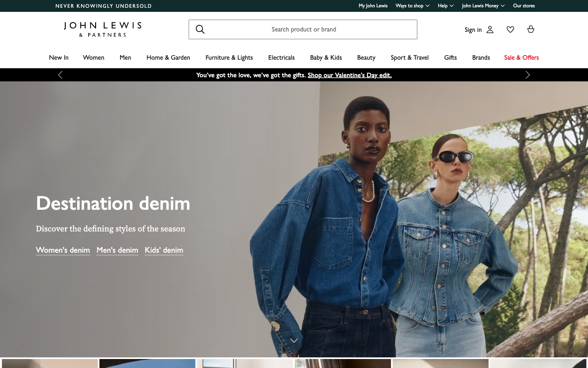Screen dimensions: 588x368
Task: Open the Ways to shop dropdown
Action: (x=412, y=6)
